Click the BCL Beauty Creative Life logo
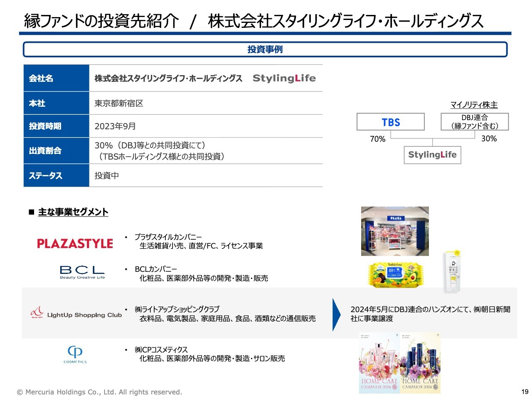532x399 pixels. [x=82, y=272]
